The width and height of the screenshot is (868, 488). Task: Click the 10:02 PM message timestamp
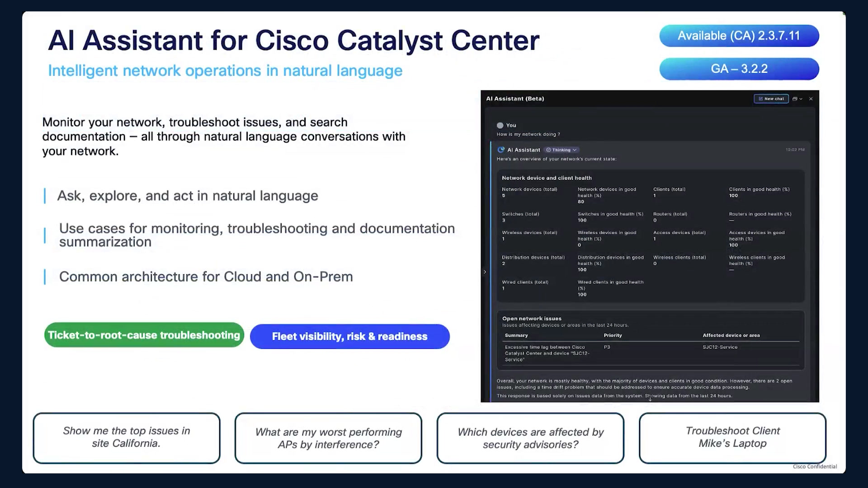pyautogui.click(x=795, y=150)
